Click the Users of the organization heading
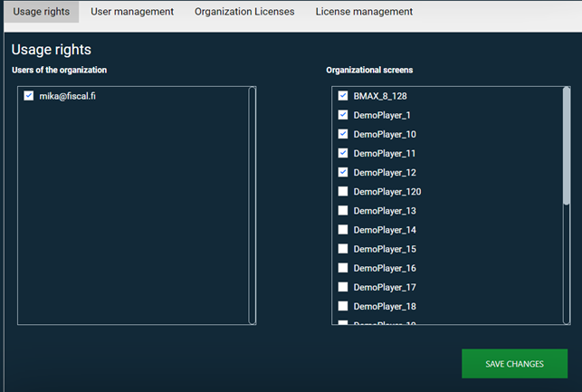582x392 pixels. [59, 70]
